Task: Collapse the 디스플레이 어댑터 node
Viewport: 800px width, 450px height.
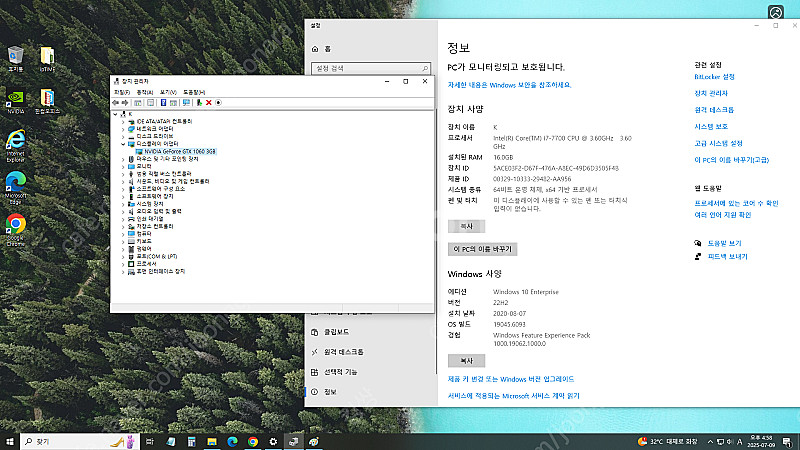Action: point(123,144)
